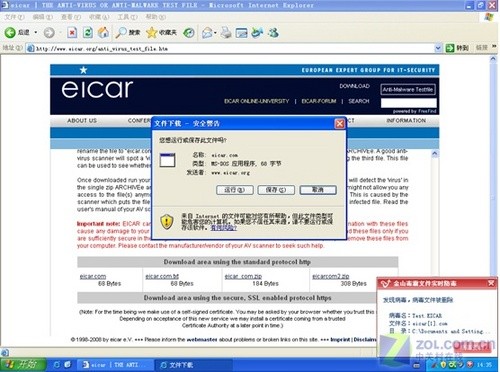Download the eicar.com link

[93, 276]
